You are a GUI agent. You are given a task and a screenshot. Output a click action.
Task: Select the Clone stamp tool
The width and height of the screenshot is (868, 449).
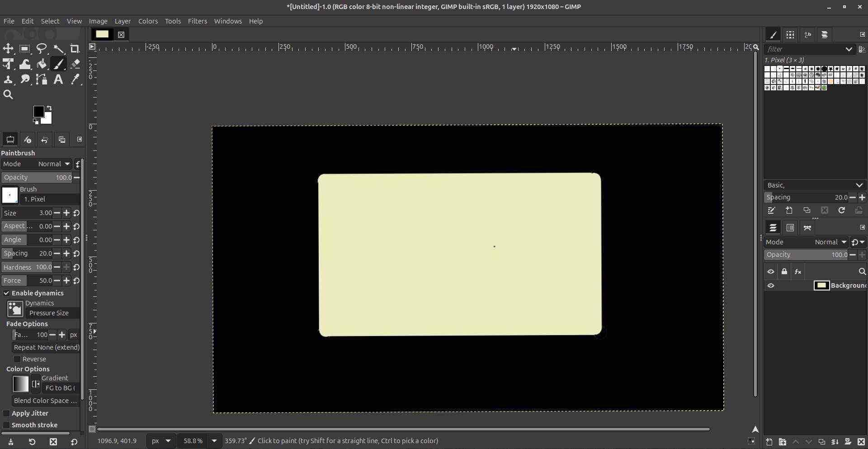pos(8,80)
